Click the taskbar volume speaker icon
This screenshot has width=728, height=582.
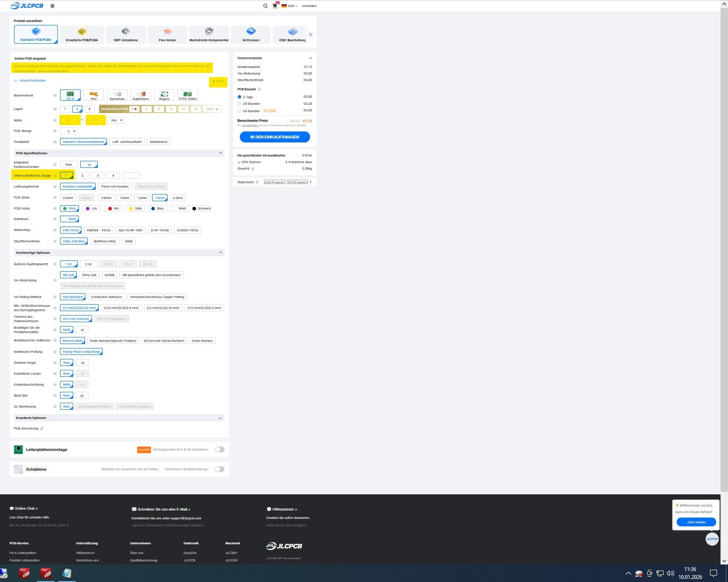pyautogui.click(x=671, y=573)
